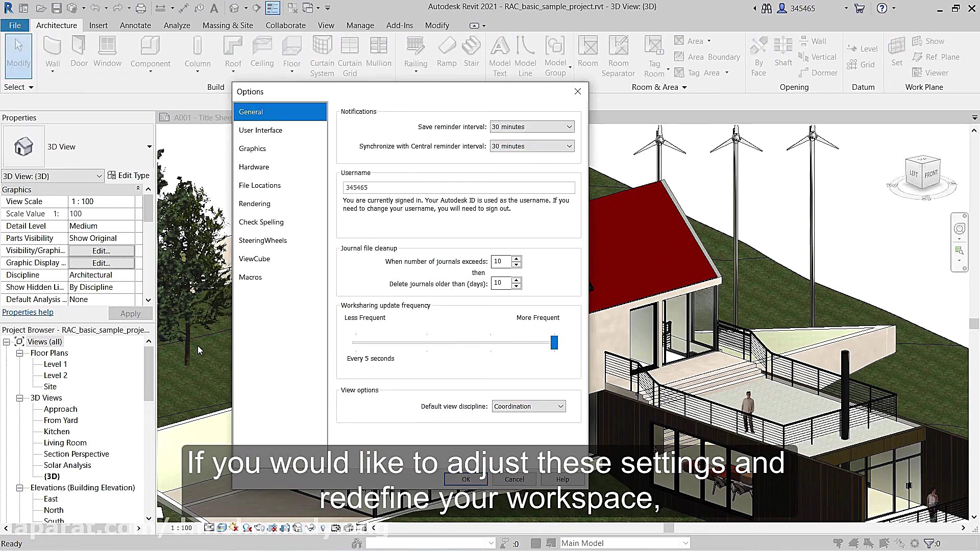The width and height of the screenshot is (980, 551).
Task: Select the Ceiling tool
Action: 262,53
